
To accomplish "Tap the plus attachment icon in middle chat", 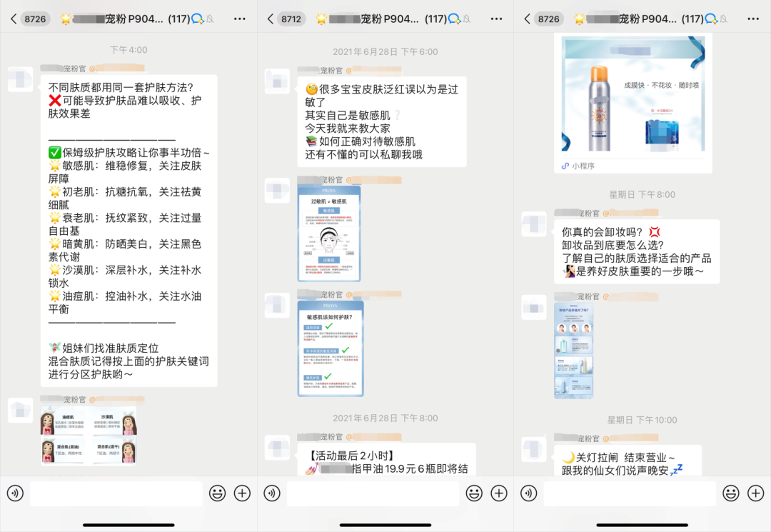I will point(498,493).
